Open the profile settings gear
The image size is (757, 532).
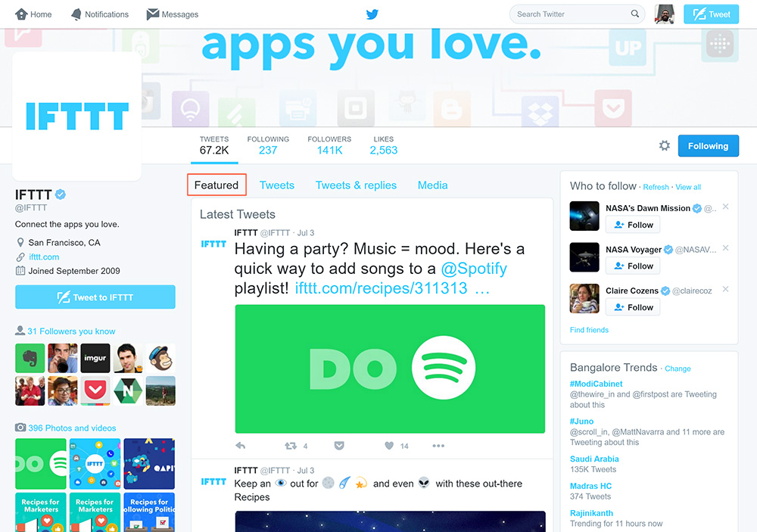pyautogui.click(x=665, y=145)
